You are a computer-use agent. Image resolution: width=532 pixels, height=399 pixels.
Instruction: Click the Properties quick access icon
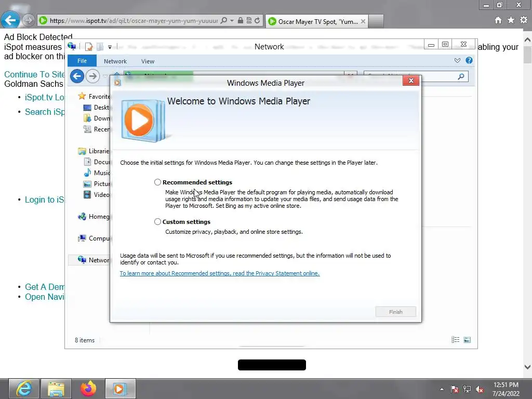tap(89, 46)
